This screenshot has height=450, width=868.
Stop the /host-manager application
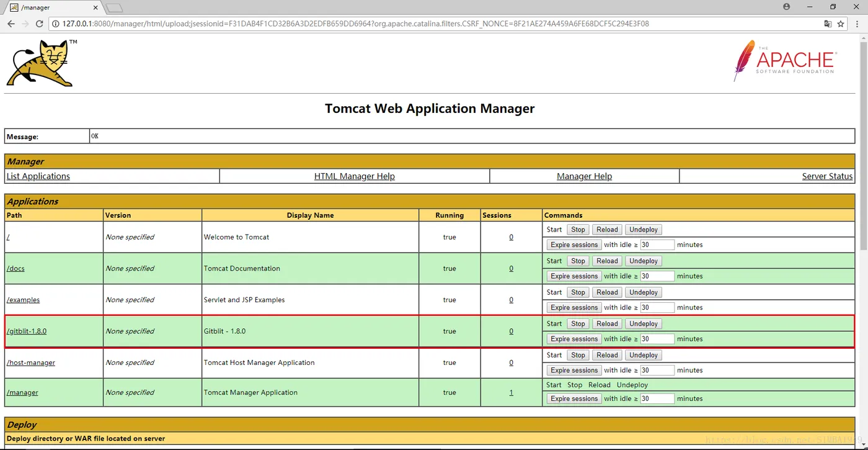(578, 356)
